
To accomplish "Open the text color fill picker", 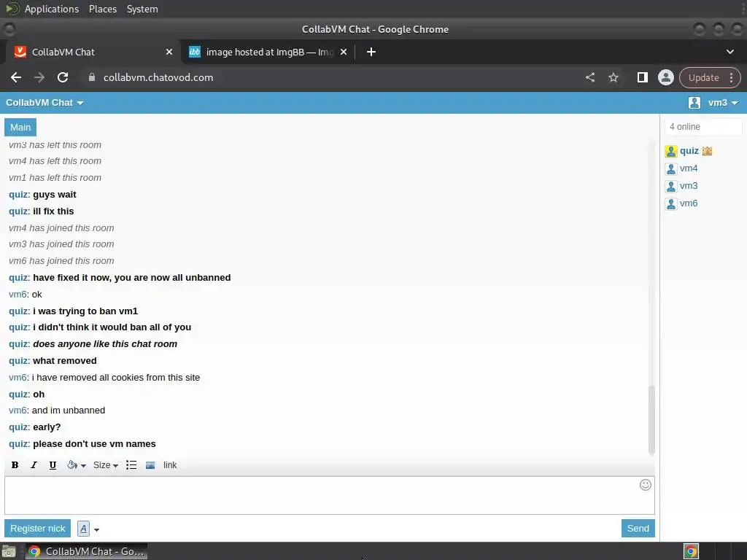I will click(x=76, y=465).
